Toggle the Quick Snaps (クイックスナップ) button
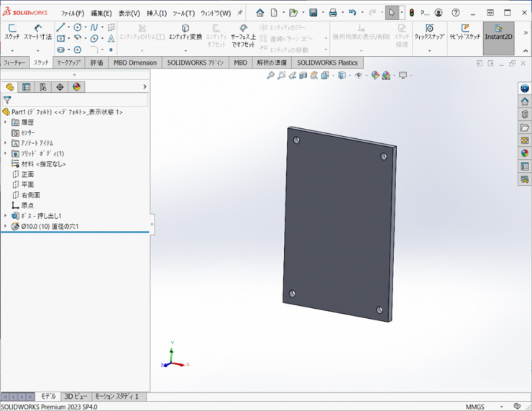Image resolution: width=532 pixels, height=411 pixels. click(x=429, y=32)
